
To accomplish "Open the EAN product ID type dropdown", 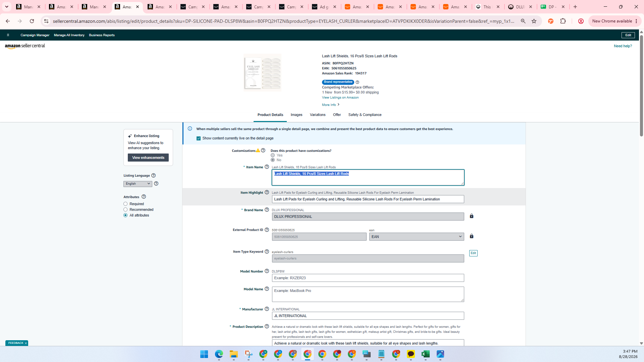I will click(x=417, y=237).
